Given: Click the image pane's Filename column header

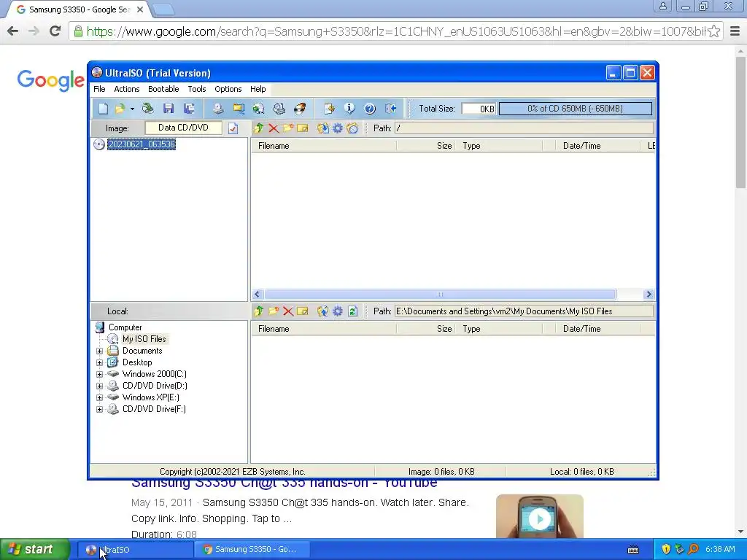Looking at the screenshot, I should pyautogui.click(x=324, y=146).
